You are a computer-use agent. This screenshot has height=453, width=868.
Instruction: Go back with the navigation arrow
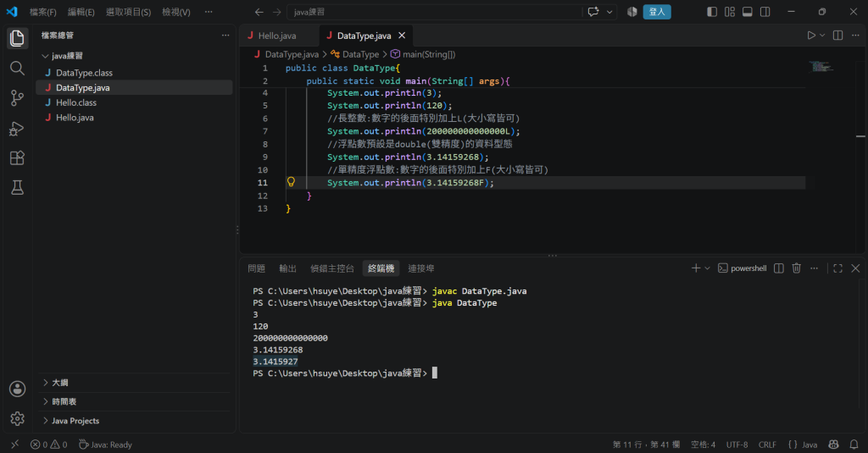[x=259, y=12]
